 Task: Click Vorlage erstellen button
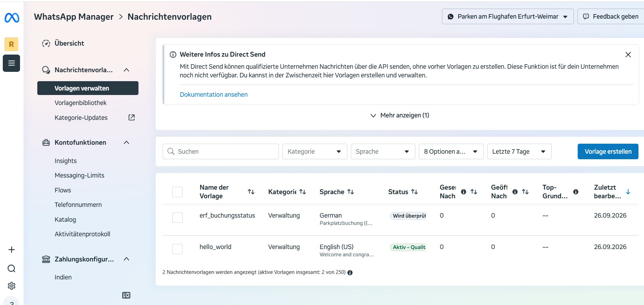(608, 151)
